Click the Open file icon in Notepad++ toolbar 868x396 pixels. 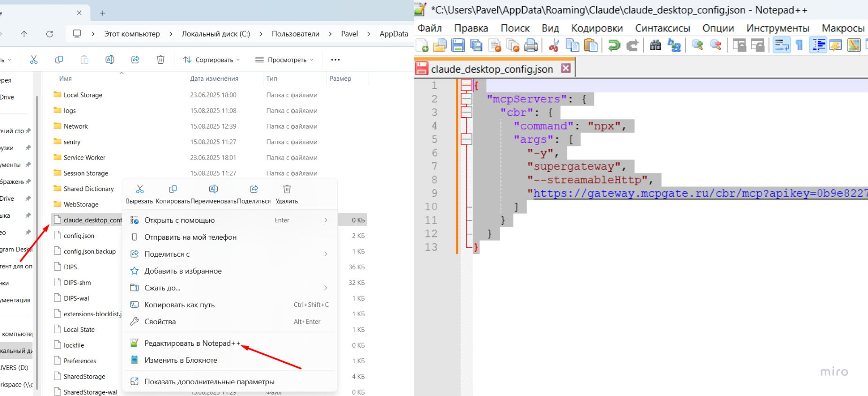440,46
